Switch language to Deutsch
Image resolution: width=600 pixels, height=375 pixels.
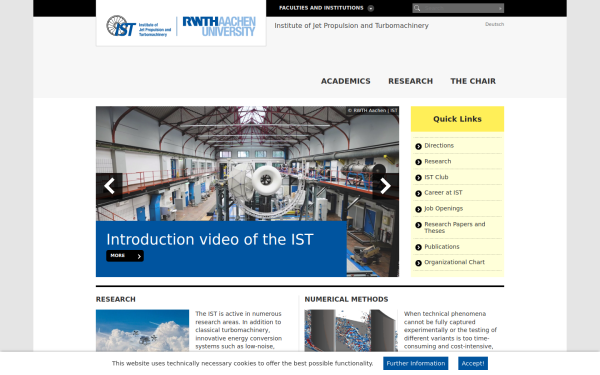494,24
